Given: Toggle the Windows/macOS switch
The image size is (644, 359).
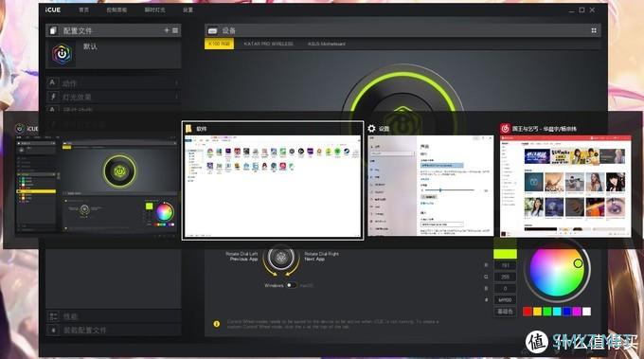Looking at the screenshot, I should tap(291, 285).
